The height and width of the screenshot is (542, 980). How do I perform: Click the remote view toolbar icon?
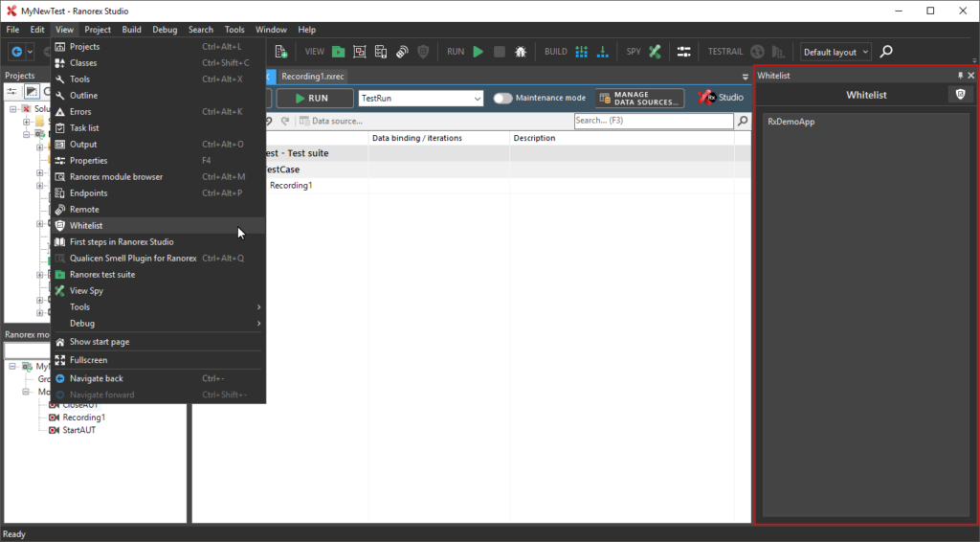pos(402,52)
